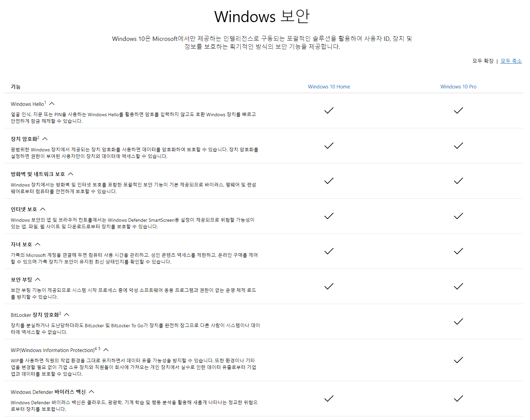
Task: Click the Windows Hello footnote 1 superscript
Action: [x=45, y=102]
